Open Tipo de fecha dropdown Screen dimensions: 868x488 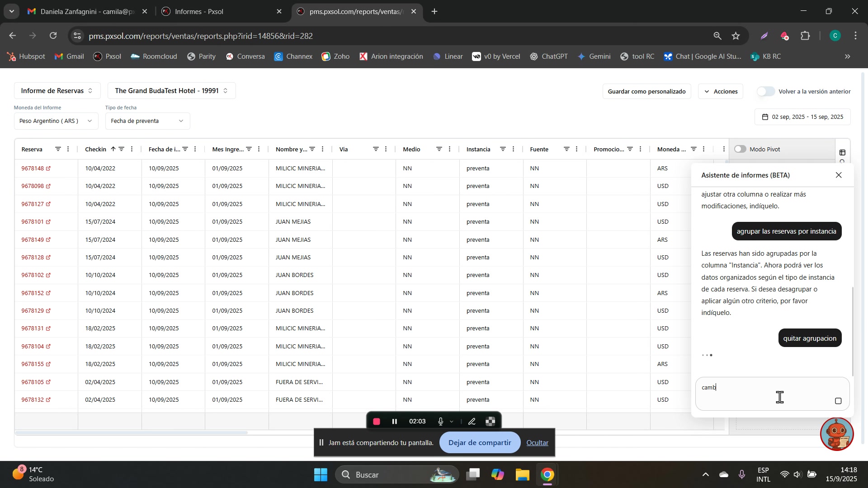(147, 121)
